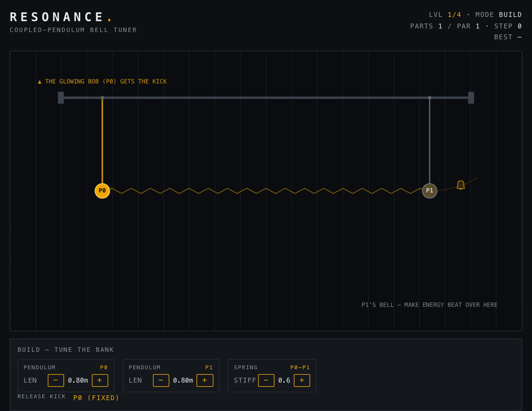The image size is (532, 411).
Task: Click the right bracket of the support beam
Action: (471, 98)
